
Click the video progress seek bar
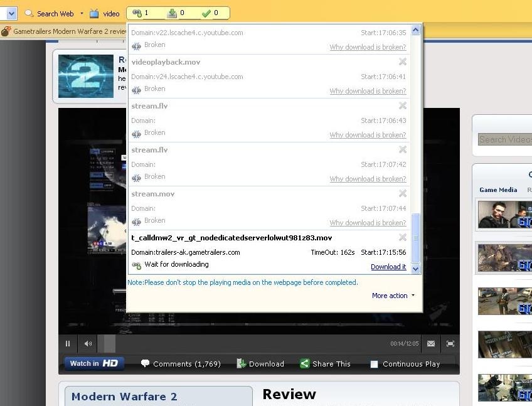242,344
